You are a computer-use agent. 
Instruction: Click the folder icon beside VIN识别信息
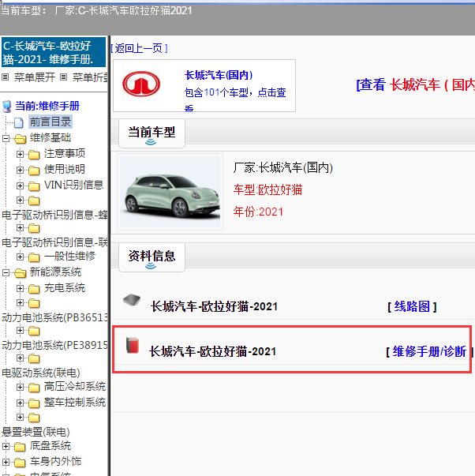coord(34,186)
